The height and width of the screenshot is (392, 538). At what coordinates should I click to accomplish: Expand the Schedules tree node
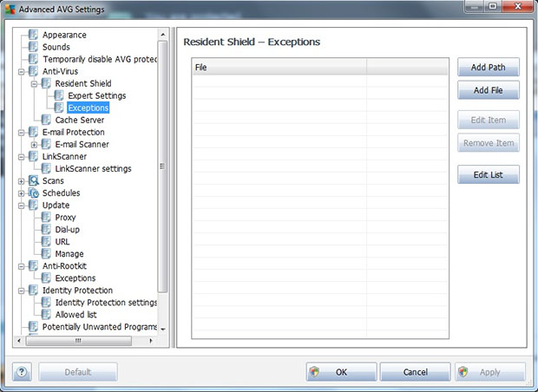tap(22, 193)
